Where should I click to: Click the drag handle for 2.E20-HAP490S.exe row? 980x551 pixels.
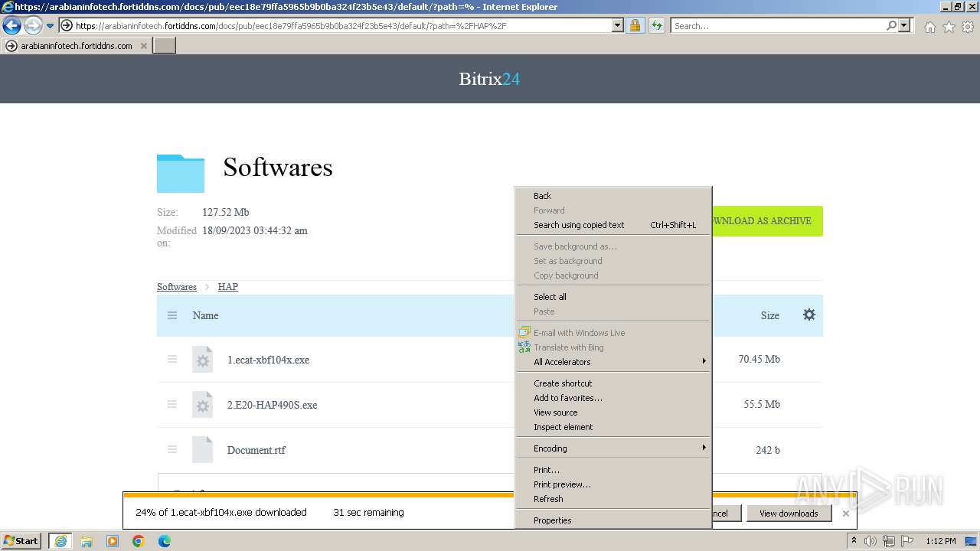(172, 404)
